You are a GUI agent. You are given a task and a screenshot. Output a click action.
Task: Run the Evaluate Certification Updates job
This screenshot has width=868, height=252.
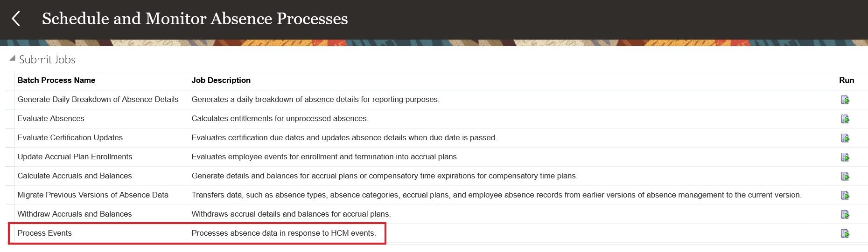845,138
